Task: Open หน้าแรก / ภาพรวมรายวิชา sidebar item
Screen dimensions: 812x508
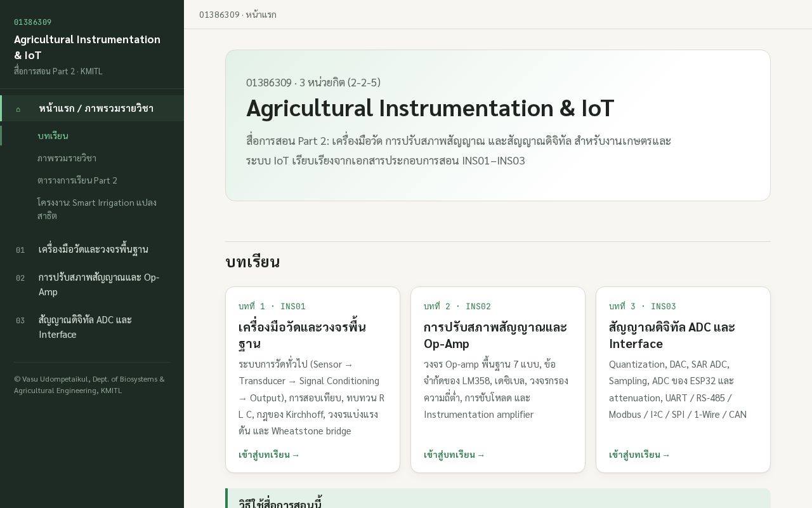Action: 92,108
